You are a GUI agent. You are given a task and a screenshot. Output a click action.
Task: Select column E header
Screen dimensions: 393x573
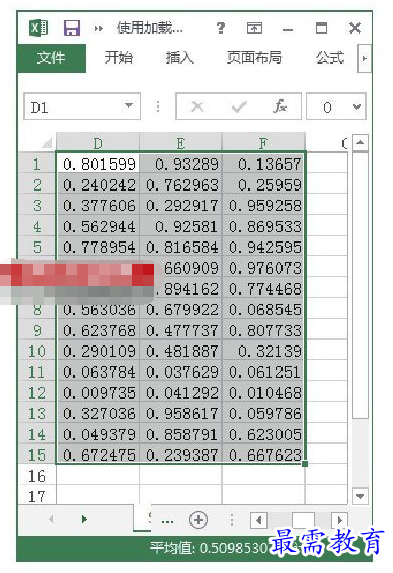tap(181, 143)
